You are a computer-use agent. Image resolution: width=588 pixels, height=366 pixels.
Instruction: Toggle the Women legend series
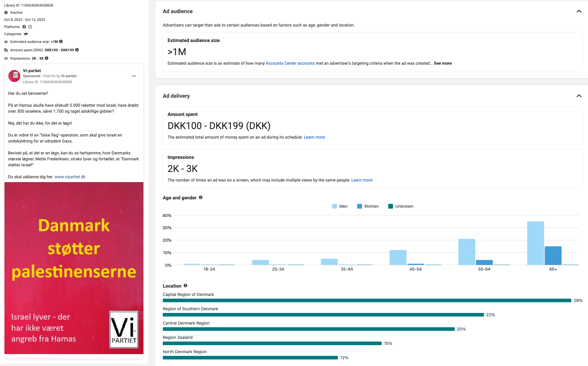(368, 206)
